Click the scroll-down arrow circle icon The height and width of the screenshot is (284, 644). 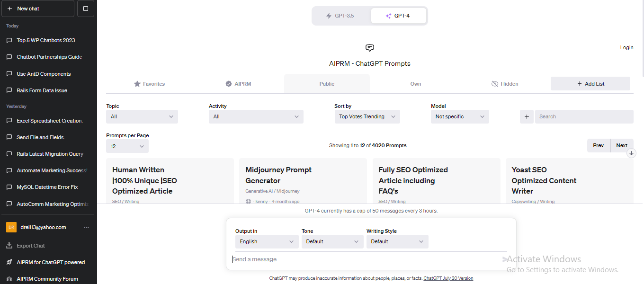click(x=631, y=153)
